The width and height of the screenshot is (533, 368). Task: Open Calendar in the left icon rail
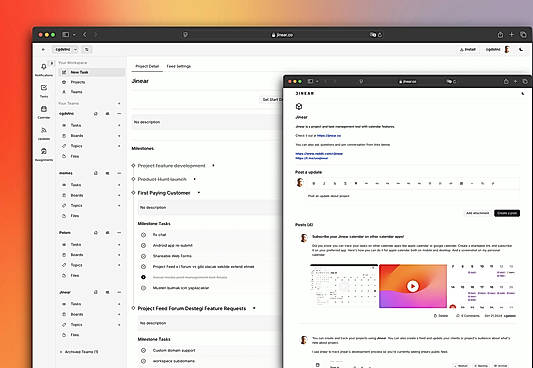pyautogui.click(x=44, y=112)
